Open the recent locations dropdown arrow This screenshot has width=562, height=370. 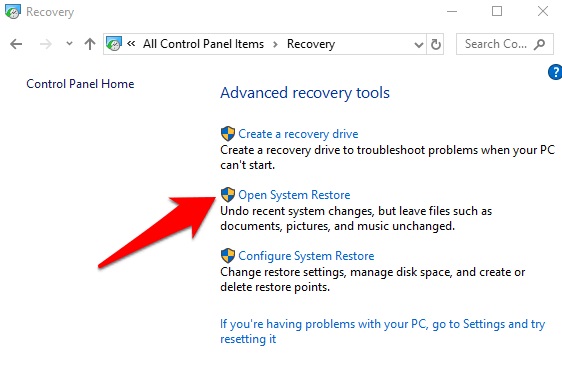pos(69,44)
